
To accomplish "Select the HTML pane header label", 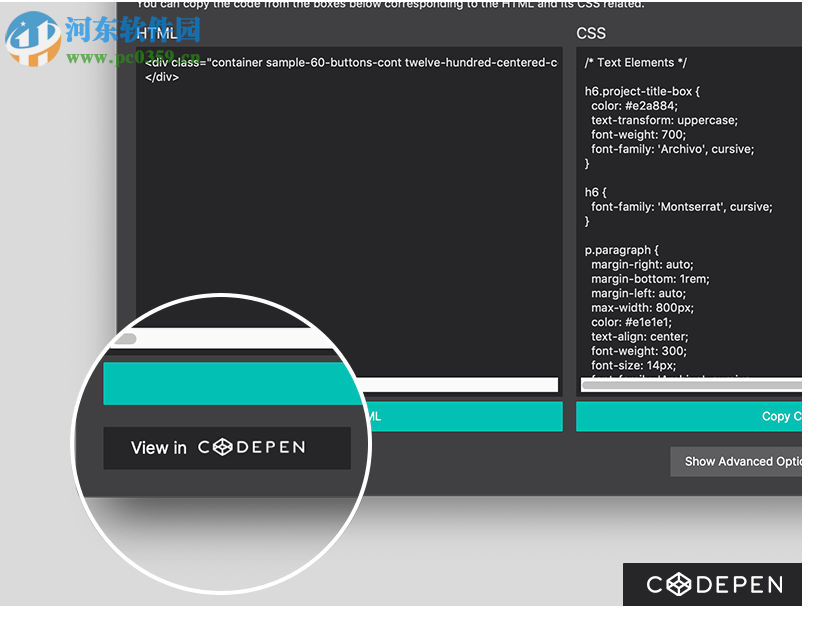I will [159, 33].
